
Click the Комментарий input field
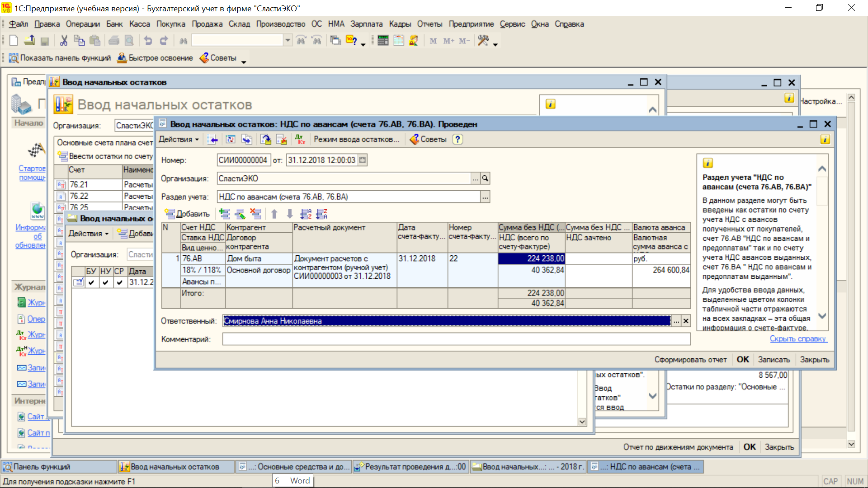(456, 339)
